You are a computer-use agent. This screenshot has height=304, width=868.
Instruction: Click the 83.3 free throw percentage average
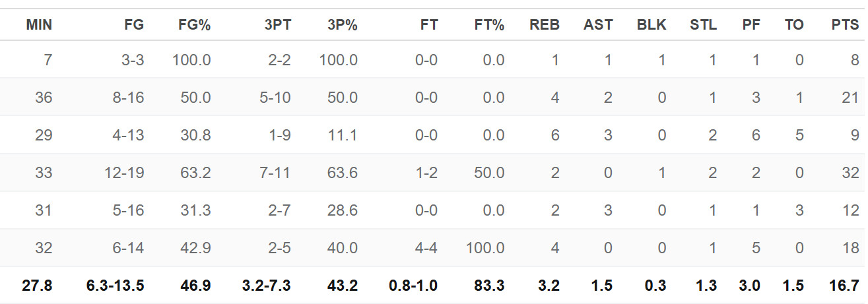tap(489, 286)
